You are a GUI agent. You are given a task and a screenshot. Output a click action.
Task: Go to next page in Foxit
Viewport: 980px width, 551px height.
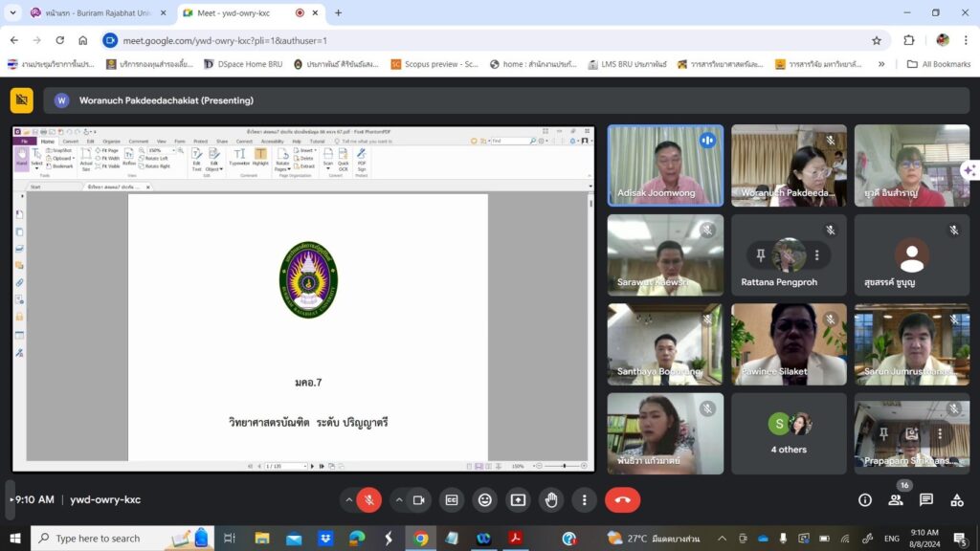click(x=313, y=466)
